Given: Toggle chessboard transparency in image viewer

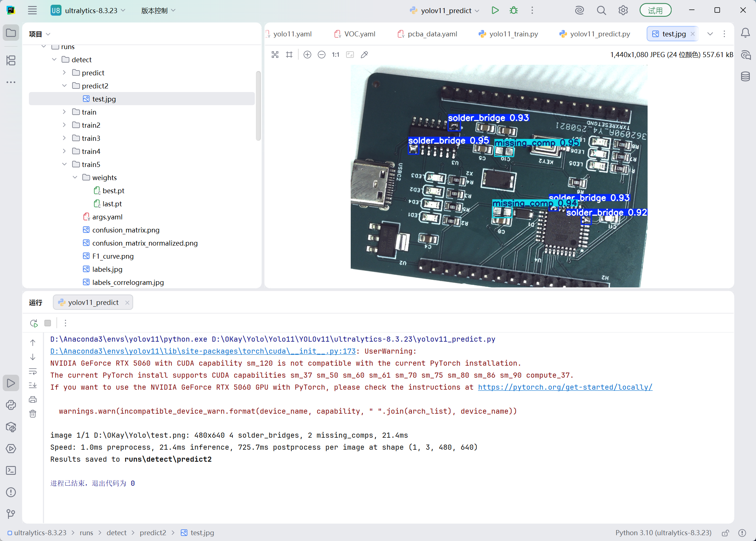Looking at the screenshot, I should 275,55.
